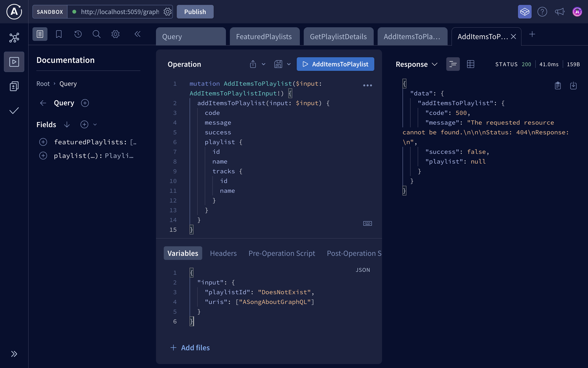Image resolution: width=588 pixels, height=368 pixels.
Task: Open the Headers tab
Action: pyautogui.click(x=223, y=253)
